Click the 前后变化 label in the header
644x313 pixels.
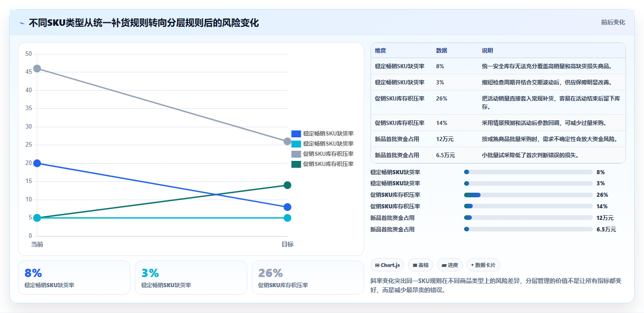613,22
